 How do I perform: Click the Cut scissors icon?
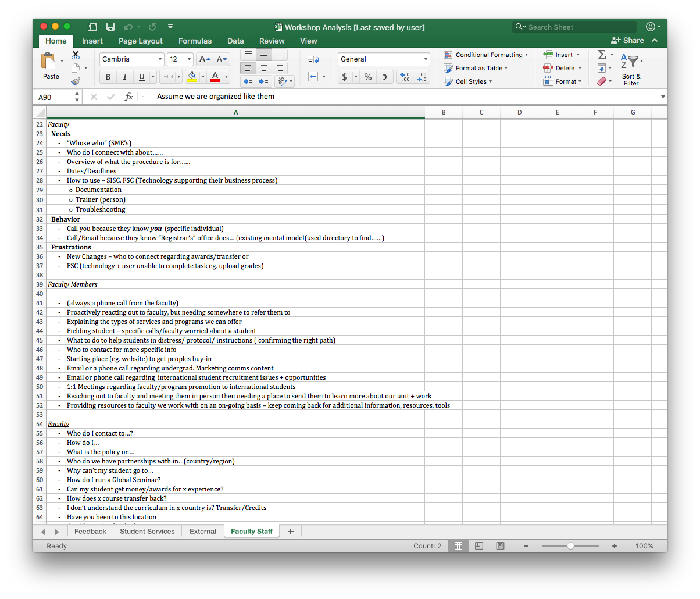(76, 55)
